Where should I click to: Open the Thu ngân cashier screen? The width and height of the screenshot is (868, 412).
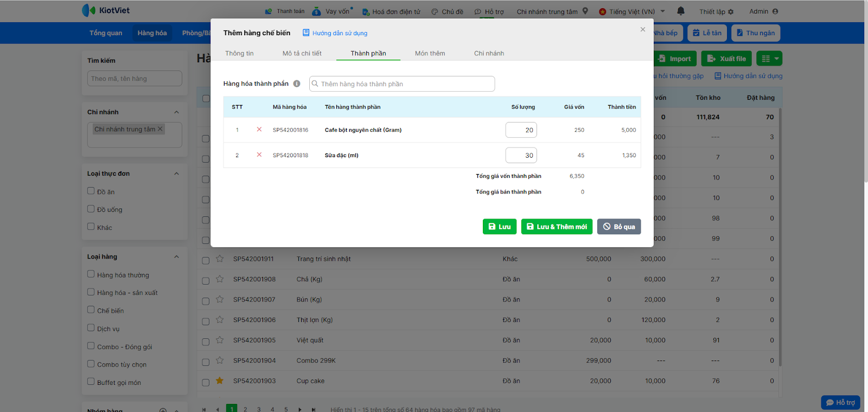coord(756,33)
